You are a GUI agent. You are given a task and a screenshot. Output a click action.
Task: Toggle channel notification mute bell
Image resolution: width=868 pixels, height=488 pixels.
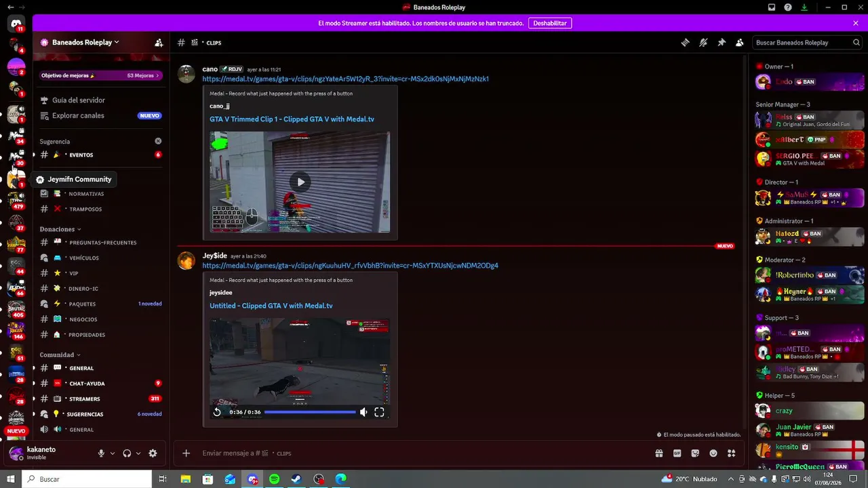pyautogui.click(x=703, y=43)
